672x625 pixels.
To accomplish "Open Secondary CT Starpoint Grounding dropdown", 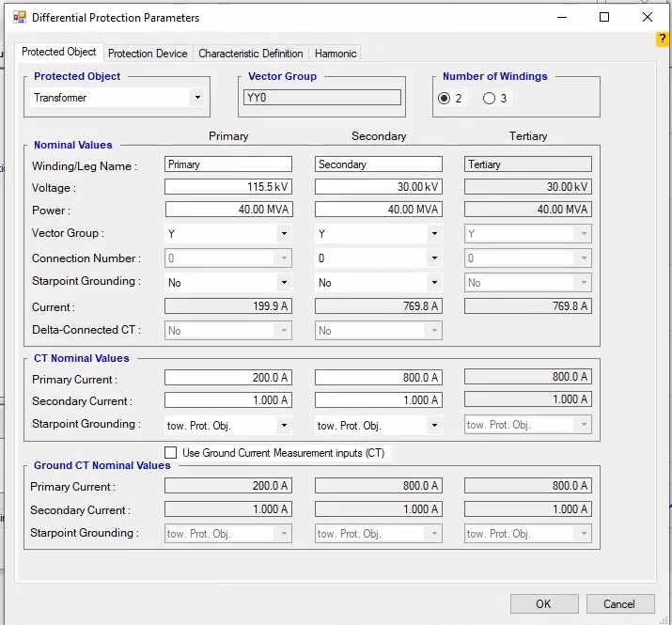I will [378, 426].
